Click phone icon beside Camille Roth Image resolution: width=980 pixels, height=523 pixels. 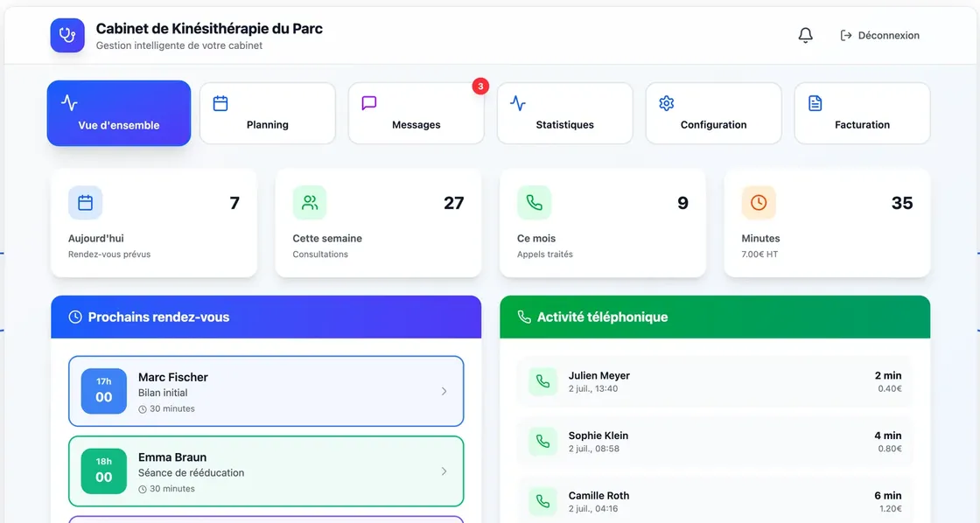tap(542, 501)
